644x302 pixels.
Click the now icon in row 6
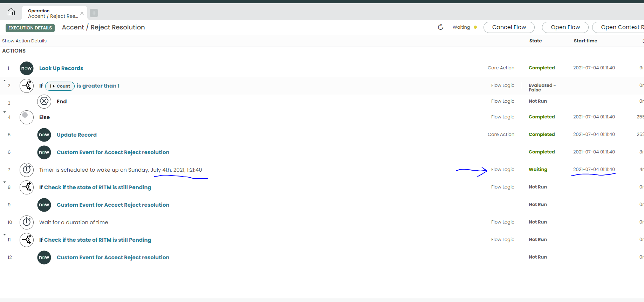click(x=44, y=152)
